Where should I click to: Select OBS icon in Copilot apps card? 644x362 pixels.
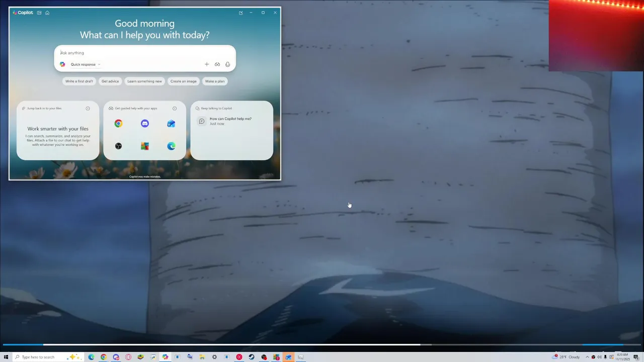(x=118, y=146)
